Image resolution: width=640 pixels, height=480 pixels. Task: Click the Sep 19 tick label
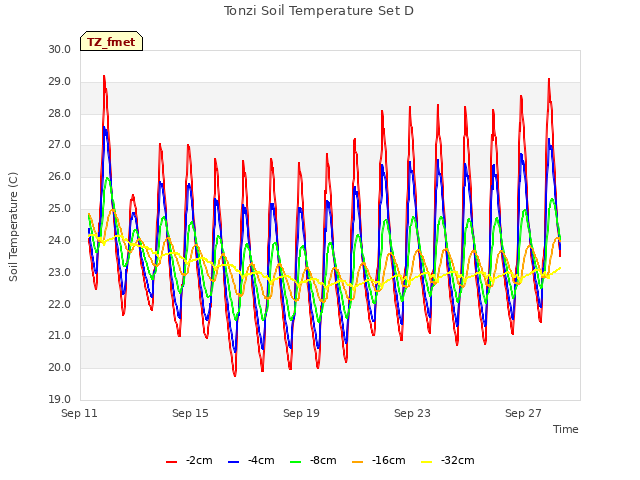(x=301, y=413)
